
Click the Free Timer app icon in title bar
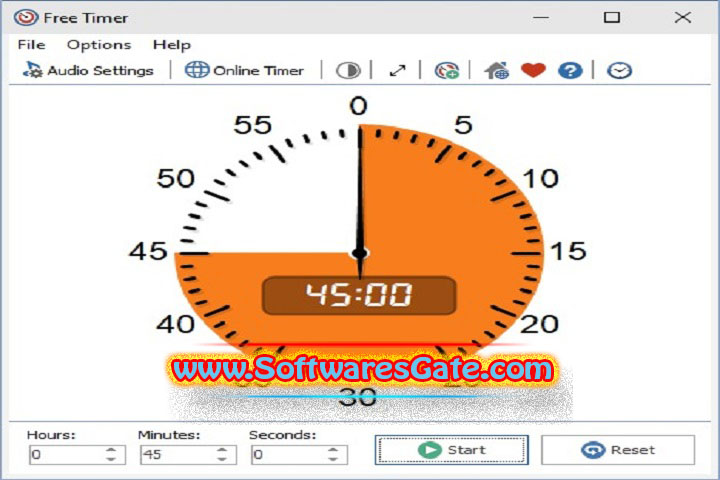click(x=25, y=17)
